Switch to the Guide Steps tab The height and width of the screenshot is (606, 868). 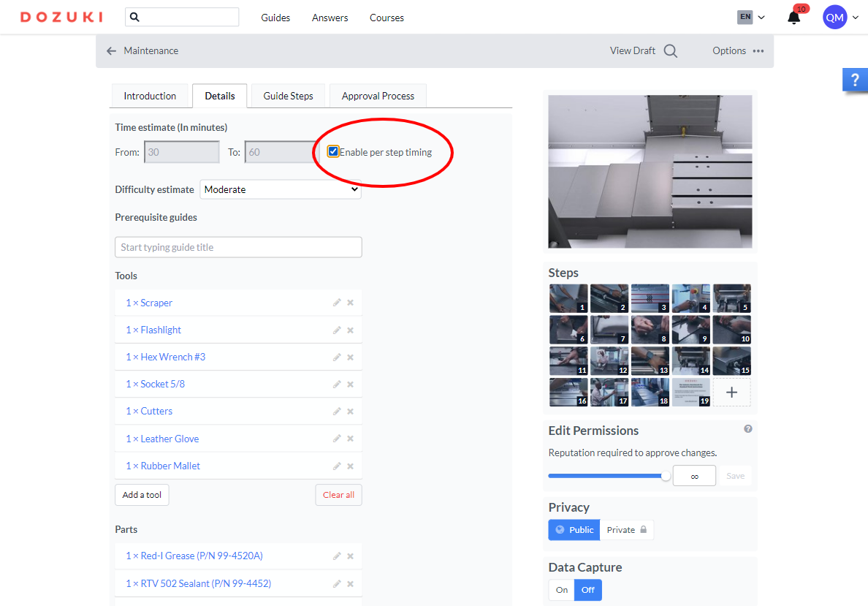(288, 96)
